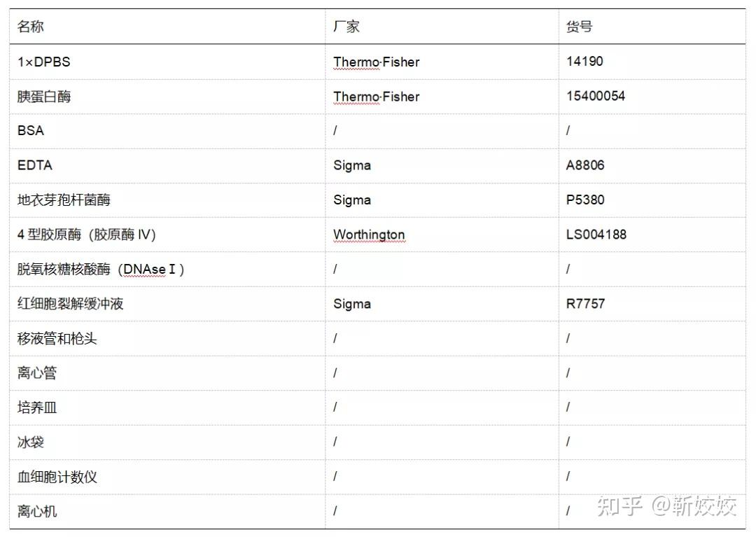Viewport: 756px width, 537px height.
Task: Click the Worthington manufacturer cell
Action: (x=369, y=235)
